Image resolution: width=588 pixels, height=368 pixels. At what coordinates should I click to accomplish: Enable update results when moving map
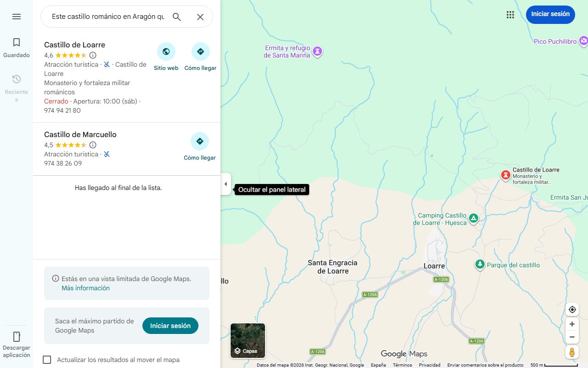pos(47,360)
